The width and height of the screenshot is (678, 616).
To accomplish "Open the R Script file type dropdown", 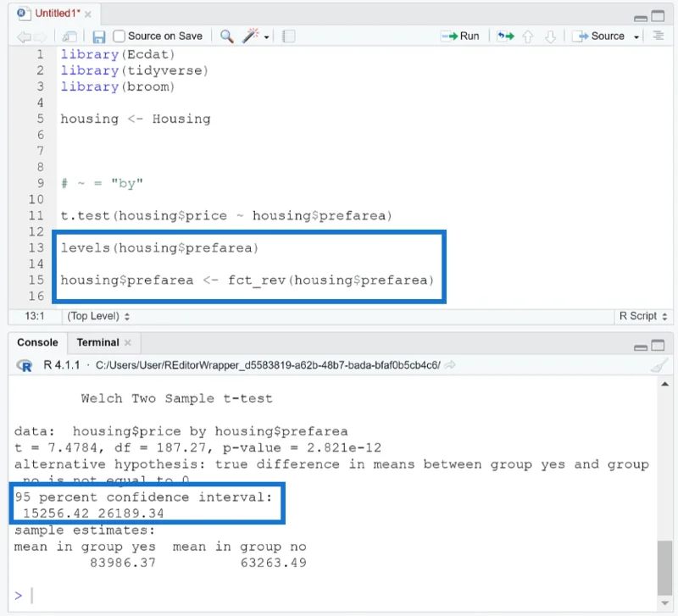I will (643, 316).
